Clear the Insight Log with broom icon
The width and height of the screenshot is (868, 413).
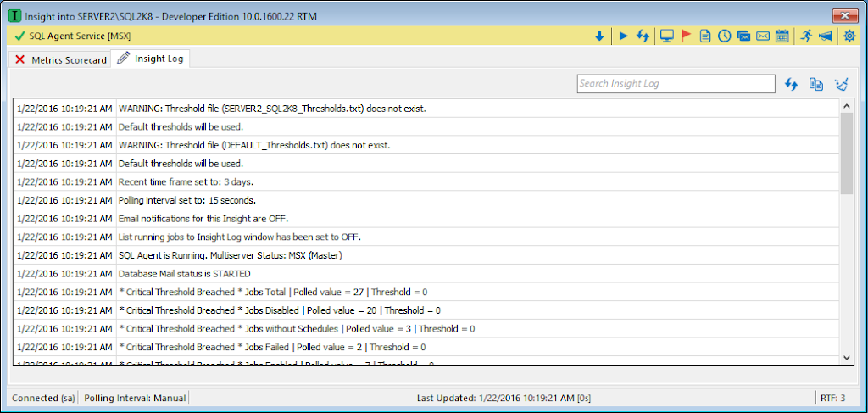point(841,84)
